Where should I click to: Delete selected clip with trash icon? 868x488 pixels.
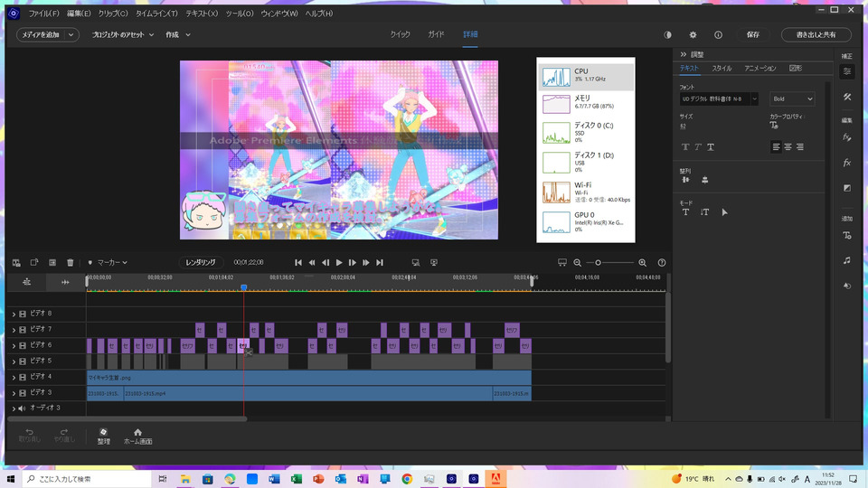[x=71, y=262]
